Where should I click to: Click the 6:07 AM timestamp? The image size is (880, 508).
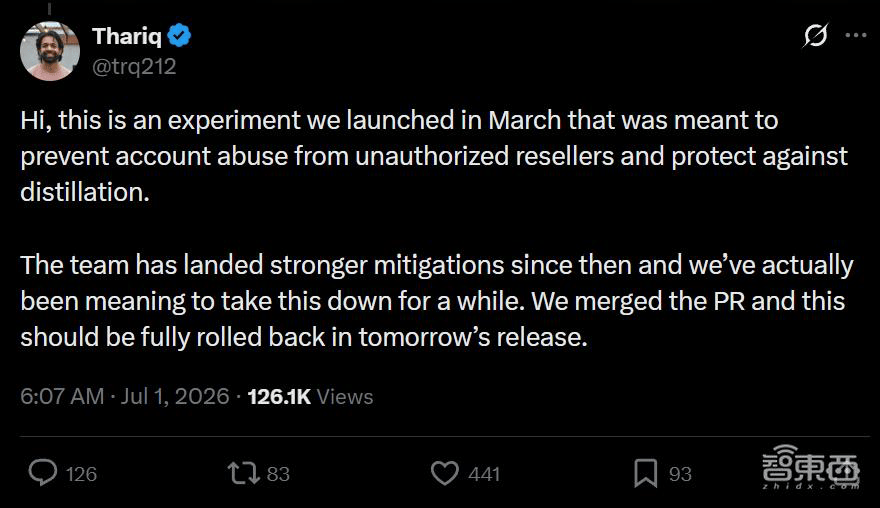point(62,396)
